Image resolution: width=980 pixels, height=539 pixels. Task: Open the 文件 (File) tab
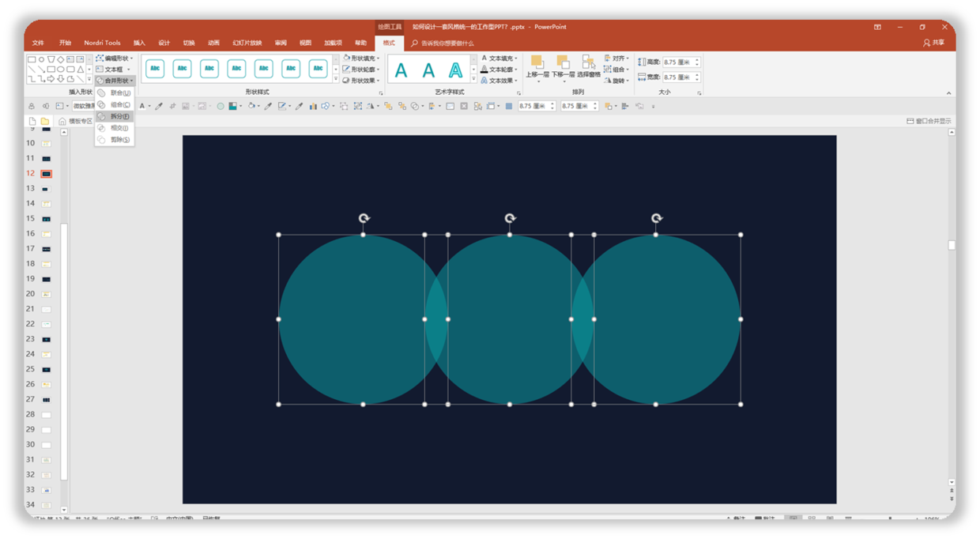(x=38, y=43)
